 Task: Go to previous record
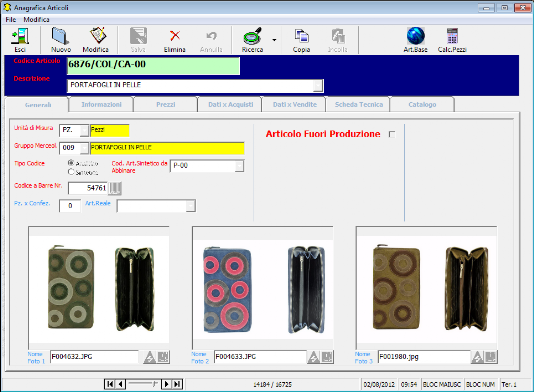(120, 384)
